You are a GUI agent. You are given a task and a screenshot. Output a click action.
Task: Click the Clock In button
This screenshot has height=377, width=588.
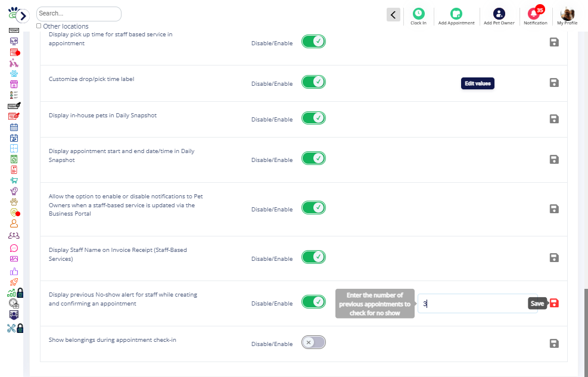point(418,17)
